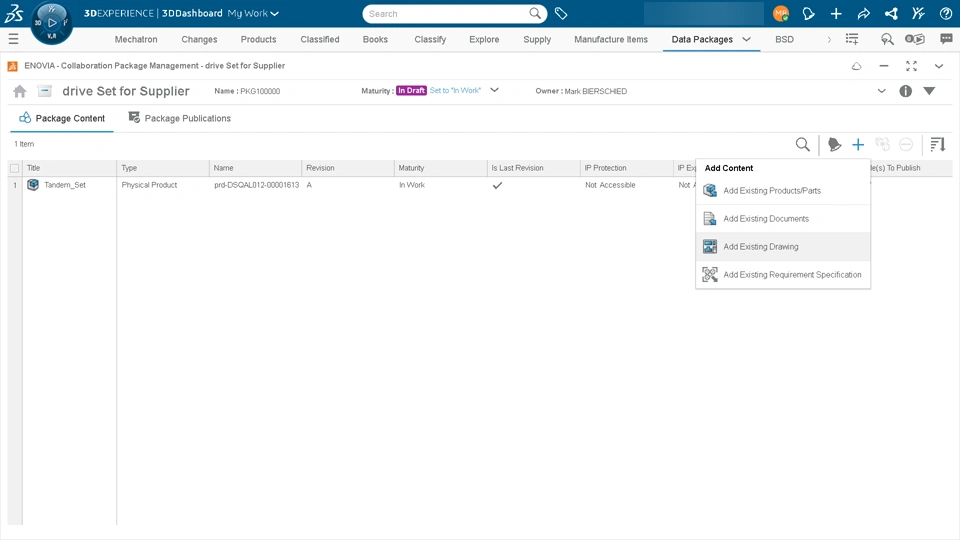Tick the select-all checkbox in table header
This screenshot has height=540, width=960.
[15, 168]
